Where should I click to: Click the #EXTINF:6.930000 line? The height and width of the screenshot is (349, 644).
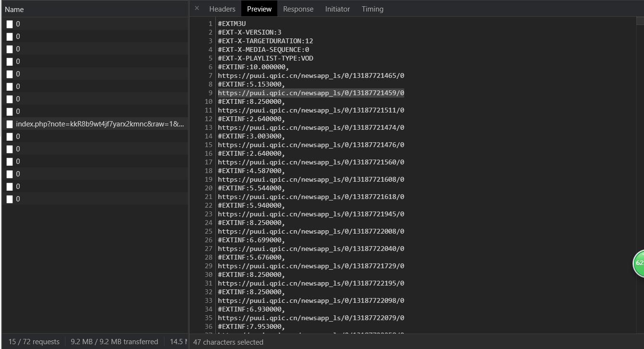(251, 309)
